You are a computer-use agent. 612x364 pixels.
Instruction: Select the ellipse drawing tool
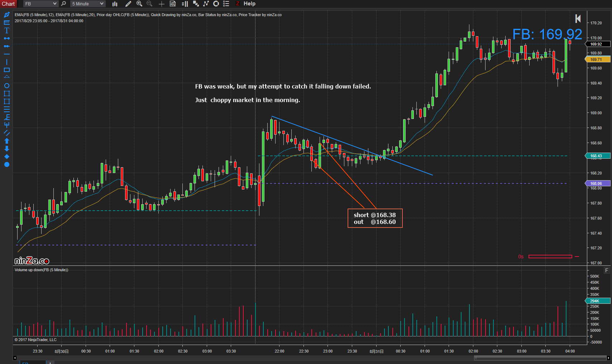pyautogui.click(x=6, y=86)
